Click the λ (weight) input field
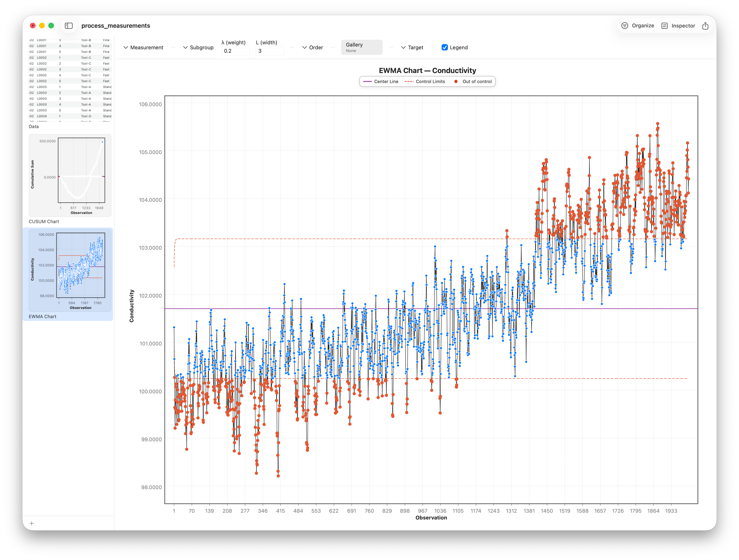This screenshot has width=739, height=560. (x=235, y=51)
